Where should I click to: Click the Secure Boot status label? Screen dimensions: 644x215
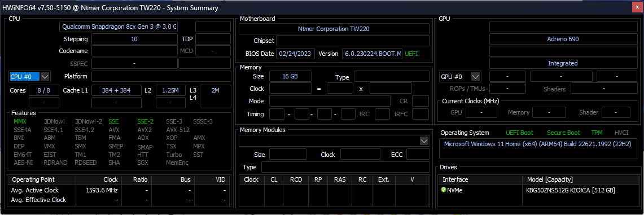(x=563, y=133)
